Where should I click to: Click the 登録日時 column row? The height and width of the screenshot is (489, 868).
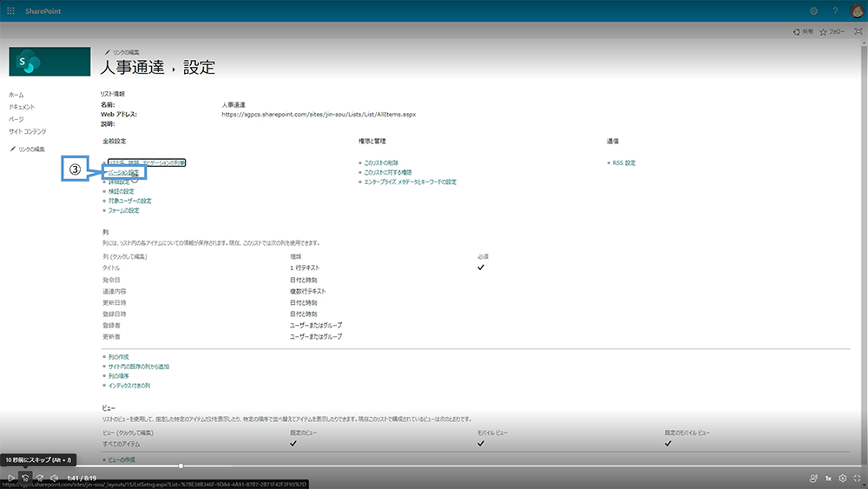pyautogui.click(x=114, y=314)
